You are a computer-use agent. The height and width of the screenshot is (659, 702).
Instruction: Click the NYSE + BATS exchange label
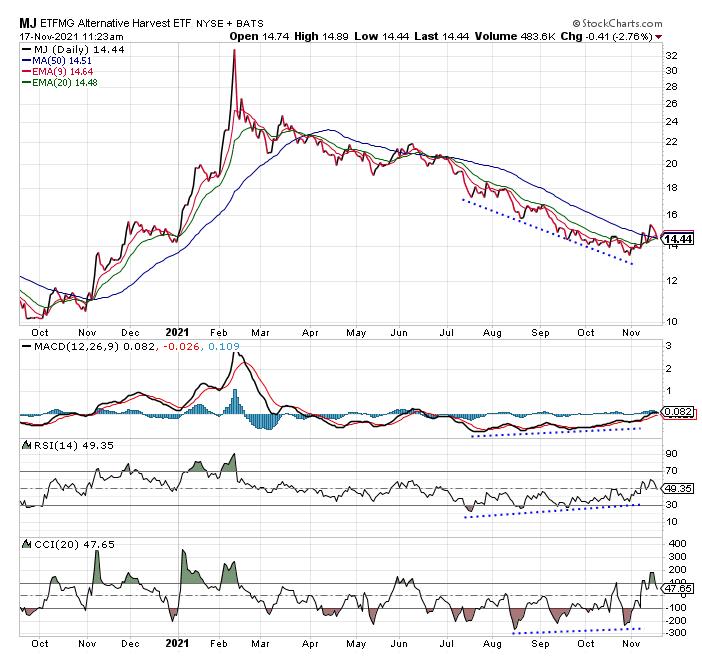(x=230, y=24)
